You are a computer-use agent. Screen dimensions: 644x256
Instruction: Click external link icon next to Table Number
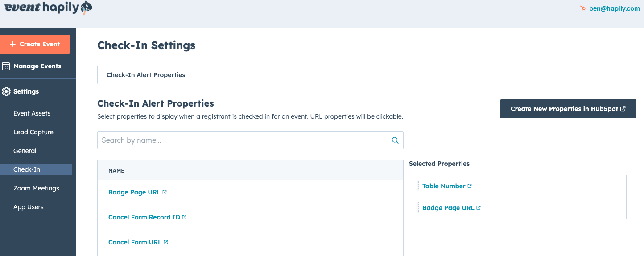(470, 186)
